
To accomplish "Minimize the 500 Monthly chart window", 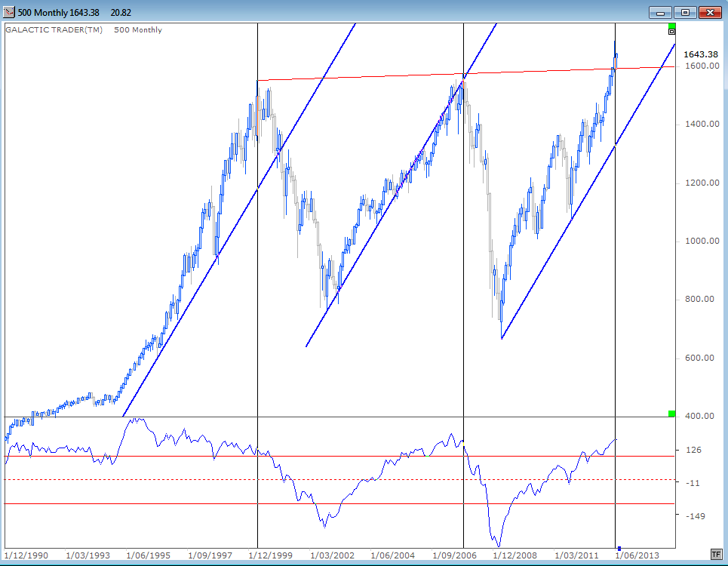I will point(660,13).
